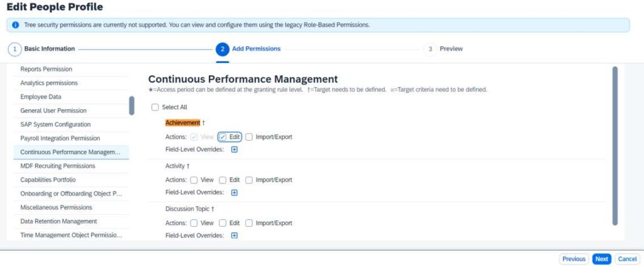Check View for Activity
Screen dimensions: 644x267
(x=194, y=180)
